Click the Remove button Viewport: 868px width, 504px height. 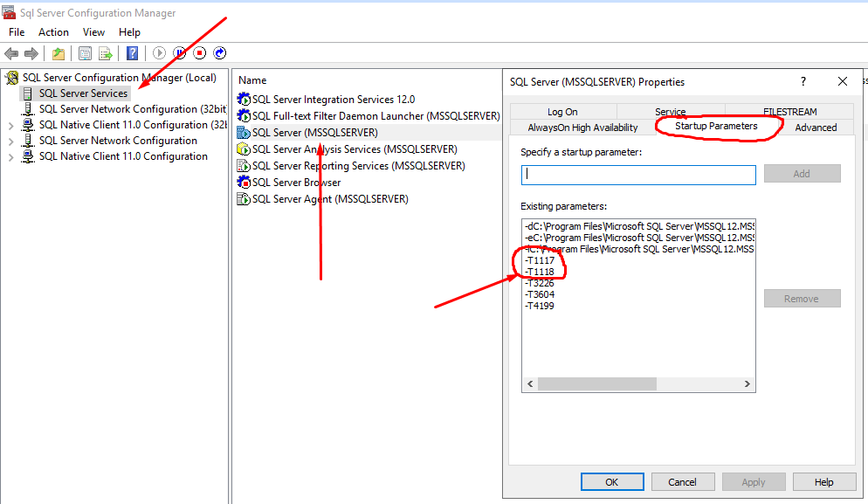point(803,299)
